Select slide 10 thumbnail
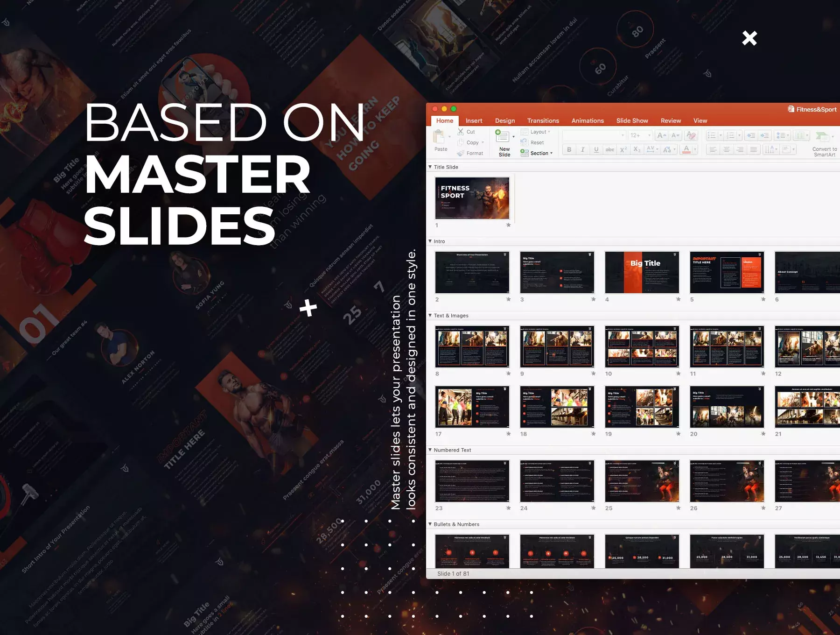 pos(642,346)
